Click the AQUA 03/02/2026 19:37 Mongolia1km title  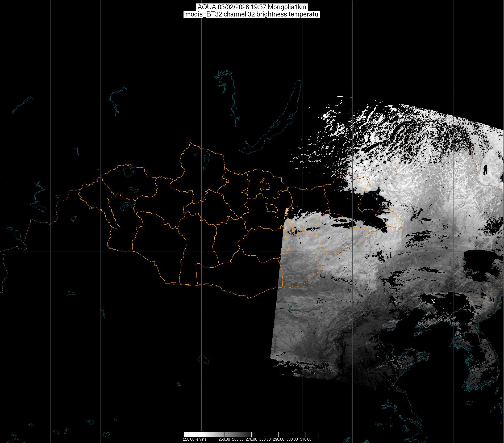(x=252, y=7)
